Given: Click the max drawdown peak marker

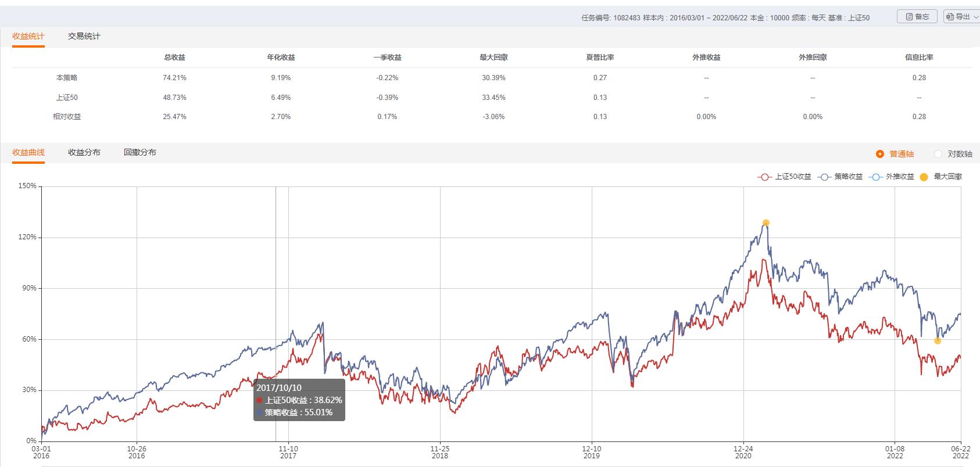Looking at the screenshot, I should (766, 222).
